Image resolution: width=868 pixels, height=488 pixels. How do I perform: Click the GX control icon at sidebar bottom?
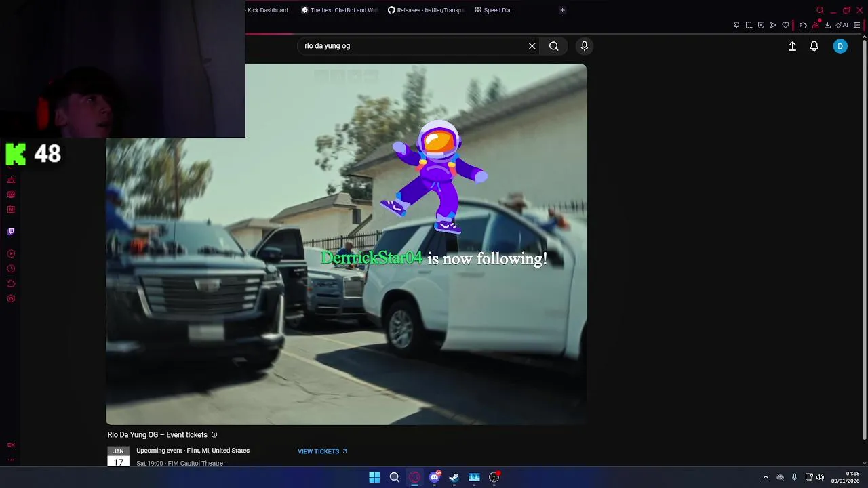click(11, 445)
